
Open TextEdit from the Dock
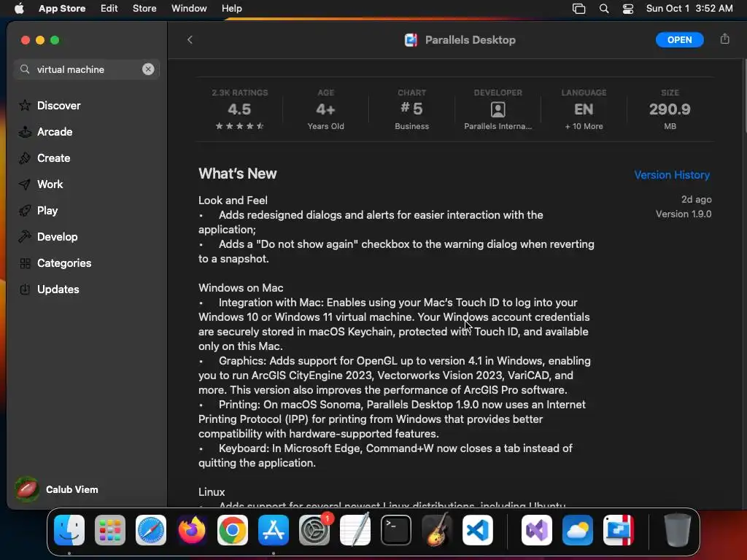click(x=355, y=530)
